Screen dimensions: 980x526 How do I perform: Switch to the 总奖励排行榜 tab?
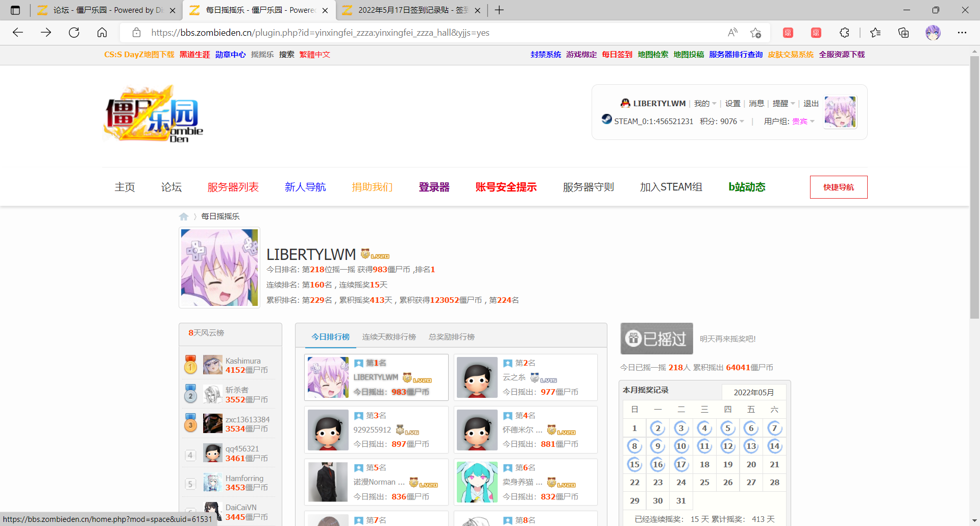452,337
